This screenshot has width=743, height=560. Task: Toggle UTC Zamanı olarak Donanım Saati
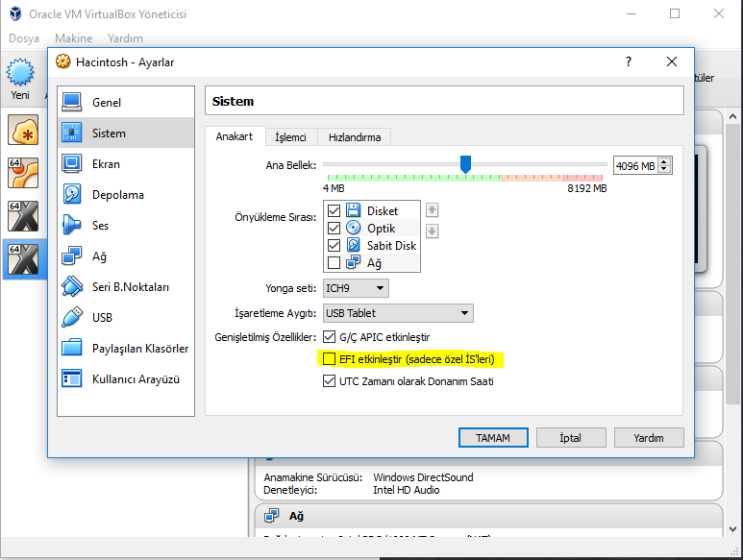coord(329,381)
